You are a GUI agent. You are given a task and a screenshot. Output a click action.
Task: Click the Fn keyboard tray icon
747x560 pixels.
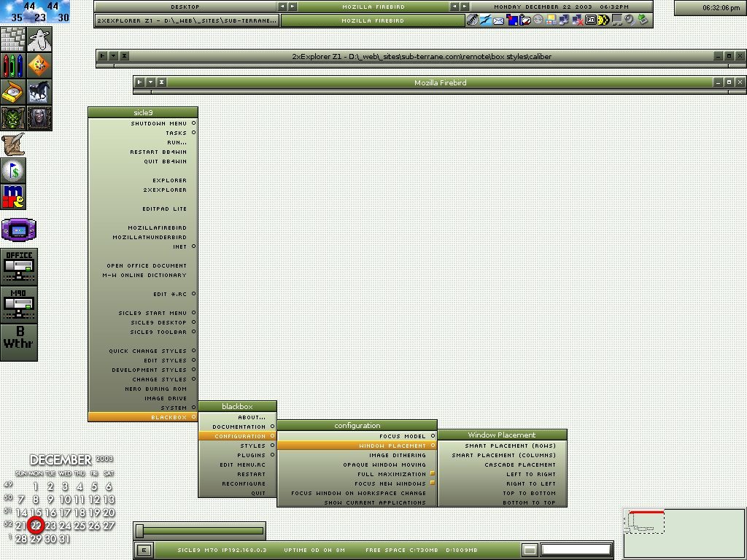[591, 20]
